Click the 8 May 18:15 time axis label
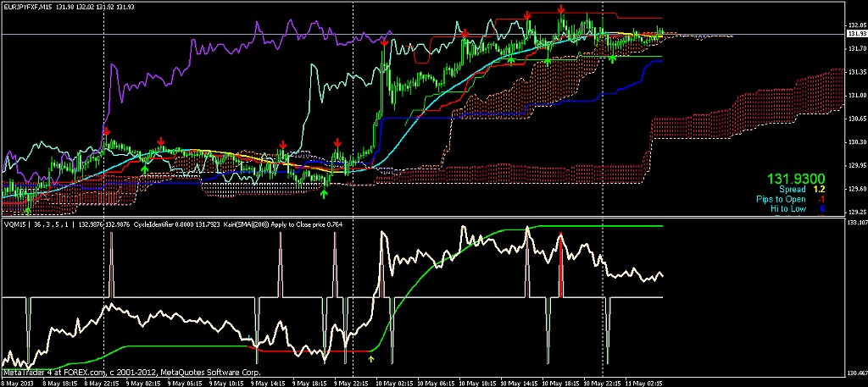 tap(58, 383)
